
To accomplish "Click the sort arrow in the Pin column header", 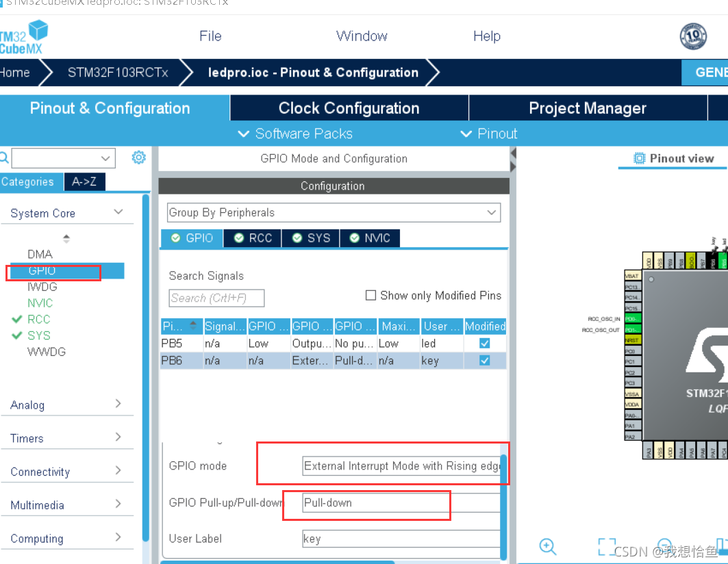I will [193, 326].
